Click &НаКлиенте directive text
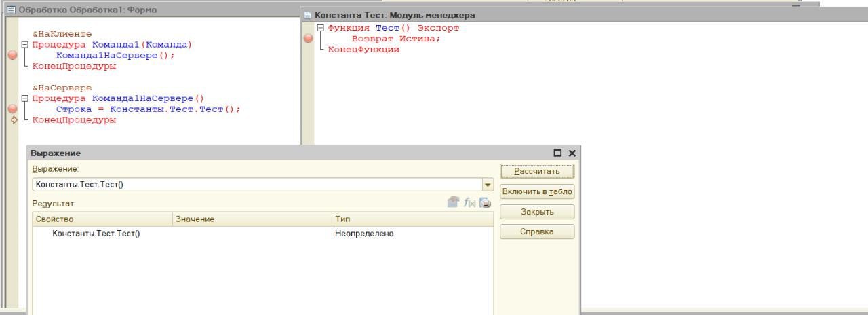 [x=62, y=34]
